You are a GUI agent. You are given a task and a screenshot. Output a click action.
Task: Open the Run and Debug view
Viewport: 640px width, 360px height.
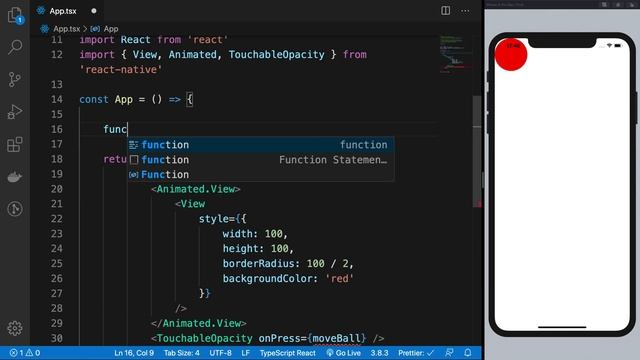pyautogui.click(x=15, y=112)
